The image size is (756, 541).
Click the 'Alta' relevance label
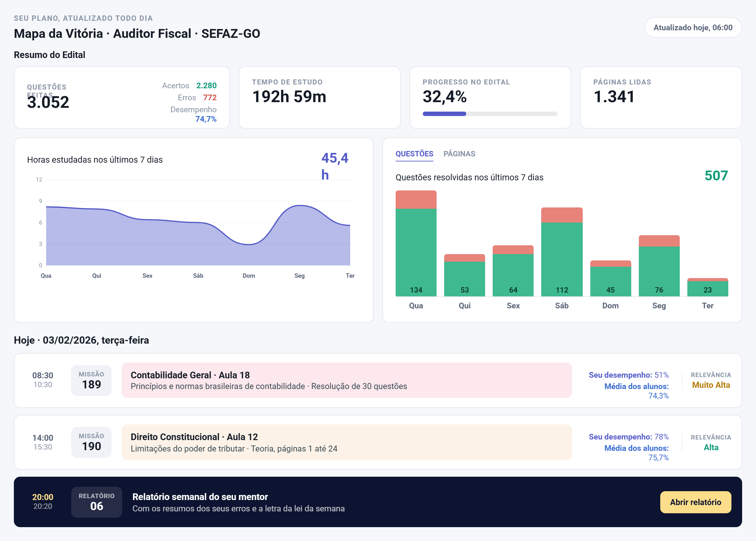pyautogui.click(x=711, y=447)
